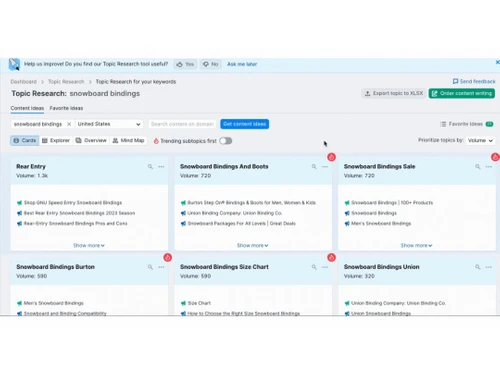The image size is (500, 375).
Task: Click the Search content on domain field
Action: 182,124
